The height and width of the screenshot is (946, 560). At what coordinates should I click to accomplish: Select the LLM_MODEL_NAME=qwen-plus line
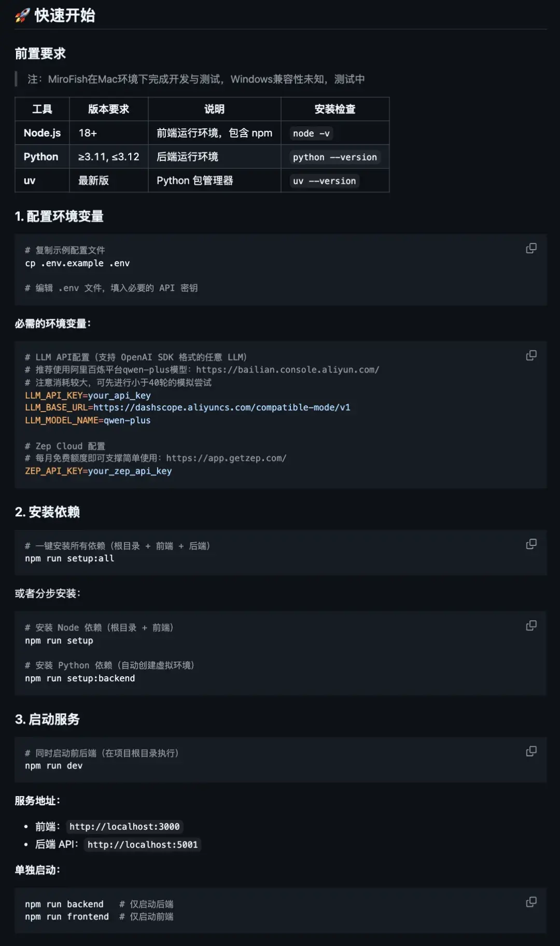point(87,420)
